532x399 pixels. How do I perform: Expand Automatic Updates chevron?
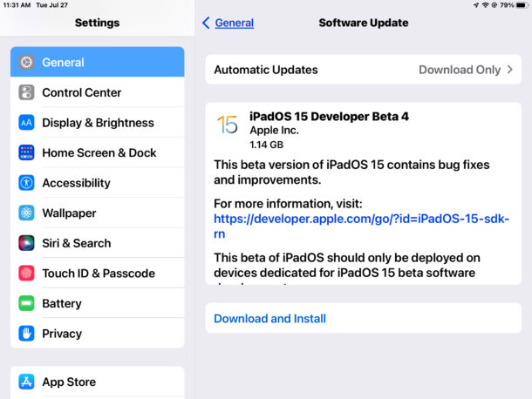pyautogui.click(x=510, y=70)
